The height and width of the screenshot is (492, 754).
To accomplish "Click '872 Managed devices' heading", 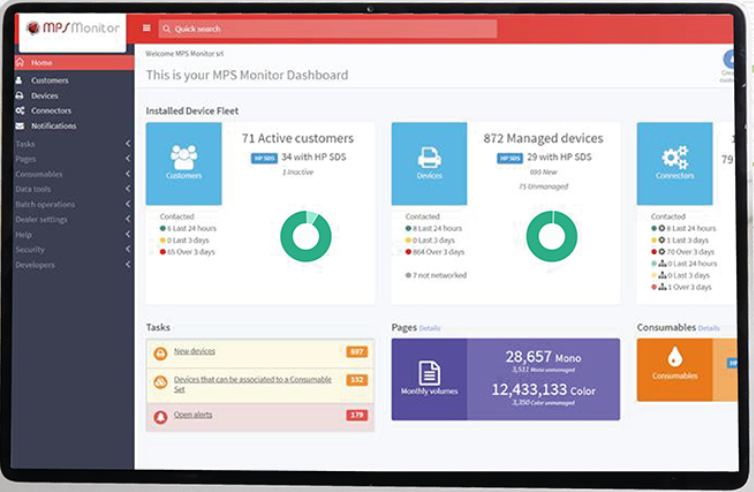I will tap(543, 139).
